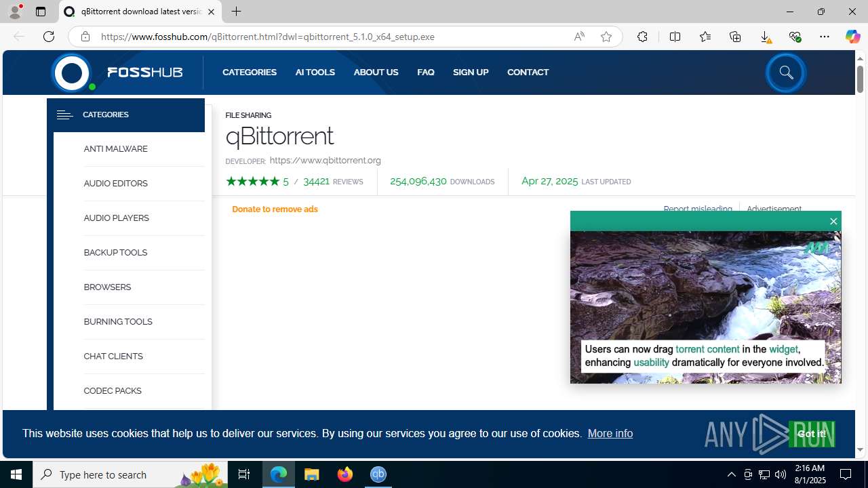The width and height of the screenshot is (868, 488).
Task: Play the waterfall video ad
Action: [705, 307]
